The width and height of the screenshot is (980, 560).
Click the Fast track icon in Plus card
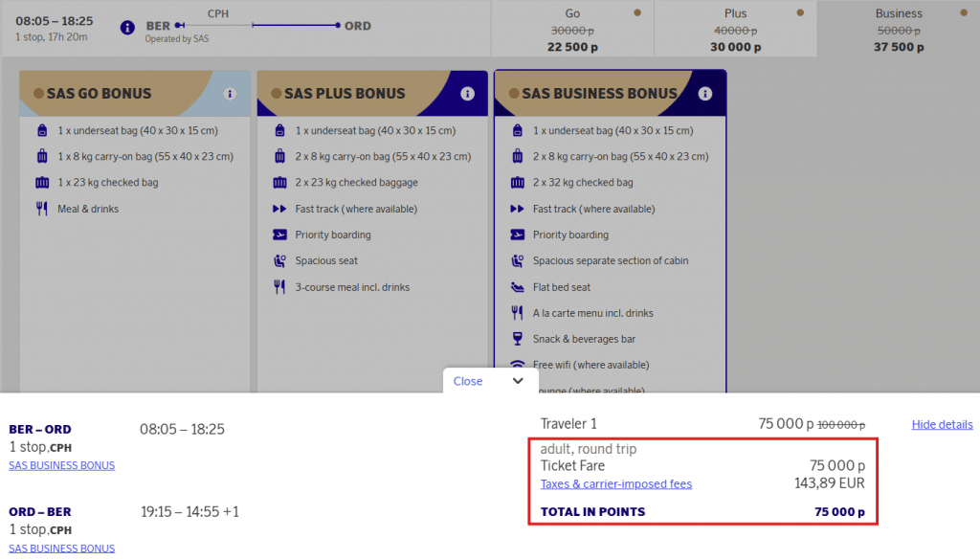(x=279, y=209)
